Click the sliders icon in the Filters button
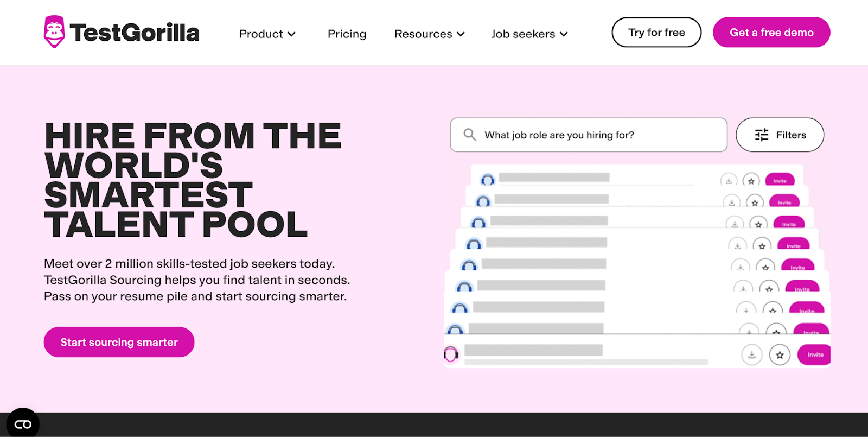This screenshot has height=437, width=868. [x=762, y=135]
